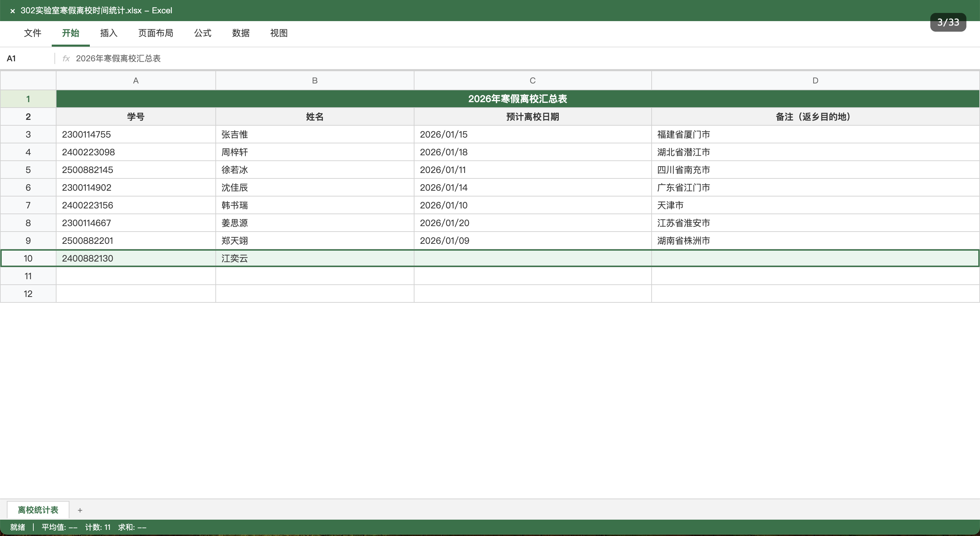Switch to the 插入 ribbon tab

coord(109,33)
